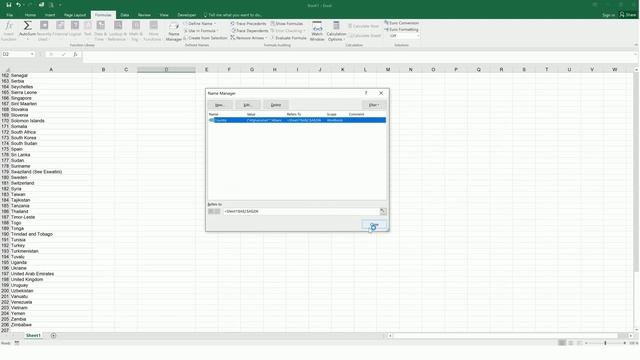Image resolution: width=640 pixels, height=360 pixels.
Task: Switch to the Page Layout ribbon tab
Action: [75, 15]
